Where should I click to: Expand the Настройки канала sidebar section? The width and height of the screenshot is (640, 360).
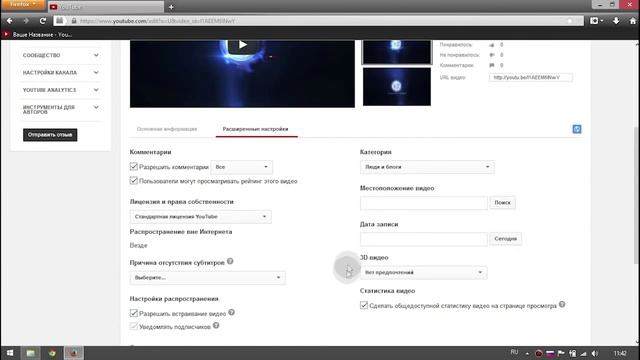pyautogui.click(x=60, y=72)
